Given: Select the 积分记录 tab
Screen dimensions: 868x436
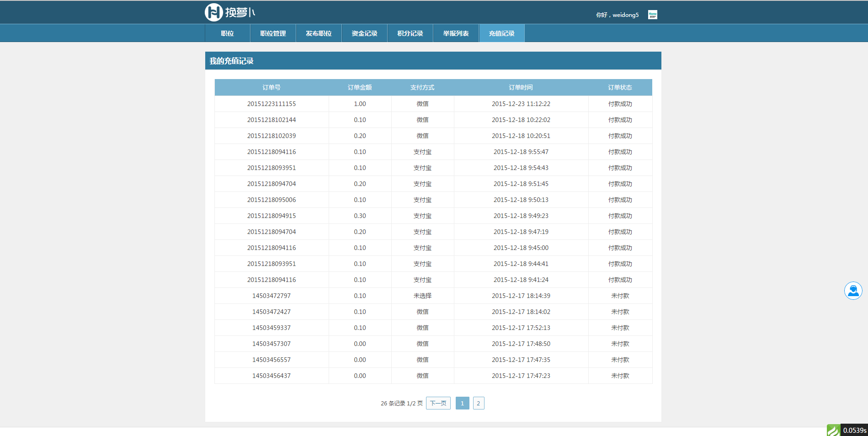Looking at the screenshot, I should tap(410, 33).
